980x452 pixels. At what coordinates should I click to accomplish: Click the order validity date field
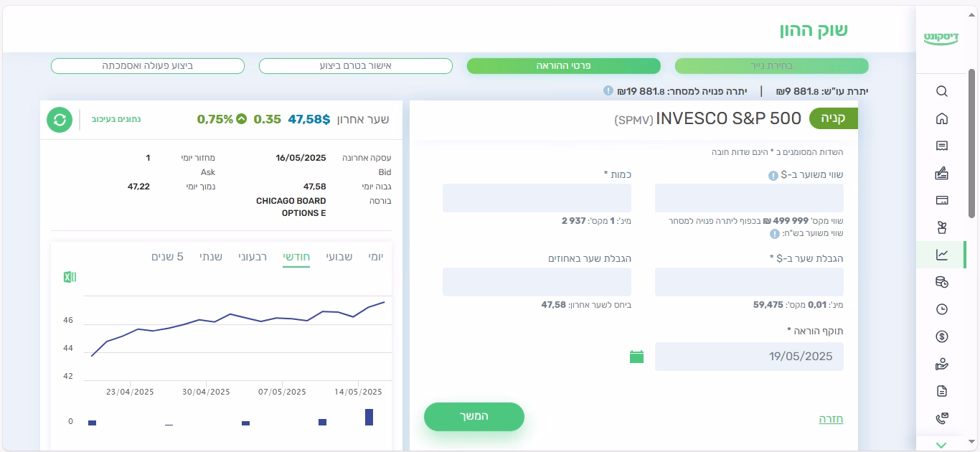point(749,357)
